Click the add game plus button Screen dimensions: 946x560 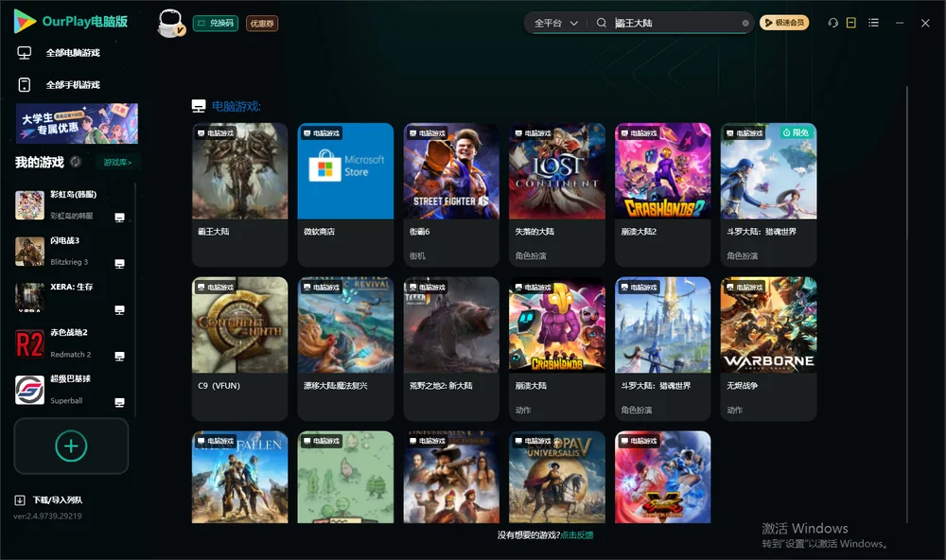click(71, 446)
